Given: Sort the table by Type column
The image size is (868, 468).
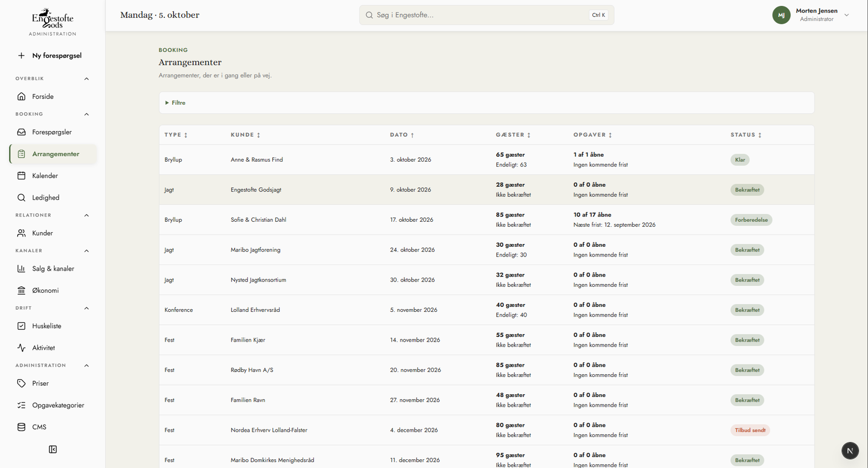Looking at the screenshot, I should click(x=176, y=135).
